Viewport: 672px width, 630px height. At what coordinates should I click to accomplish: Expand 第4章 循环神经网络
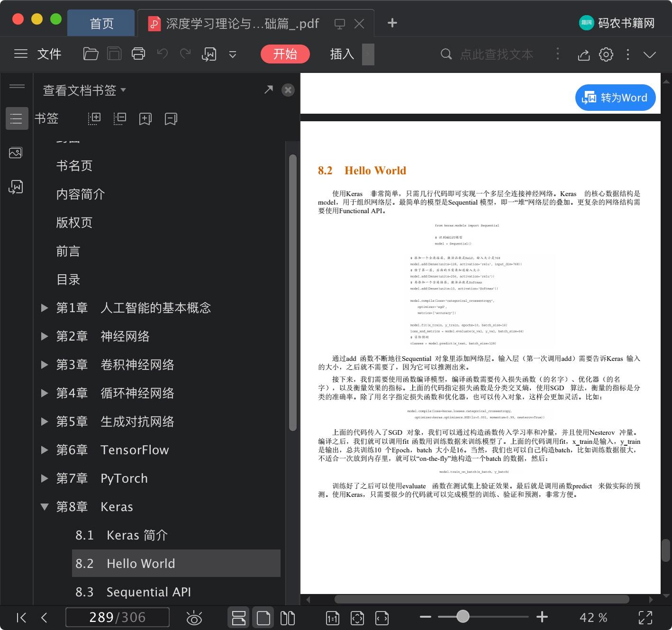45,393
